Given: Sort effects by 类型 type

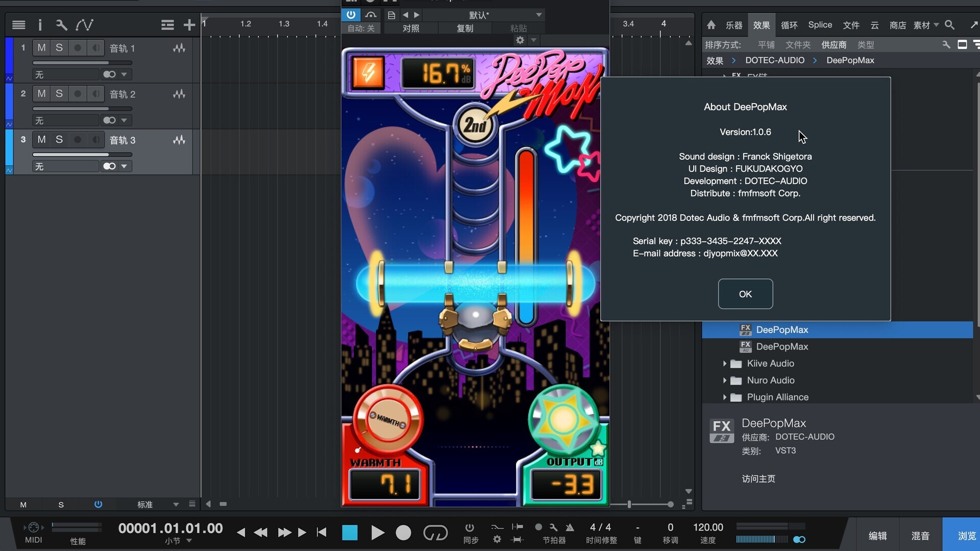Looking at the screenshot, I should pyautogui.click(x=866, y=45).
